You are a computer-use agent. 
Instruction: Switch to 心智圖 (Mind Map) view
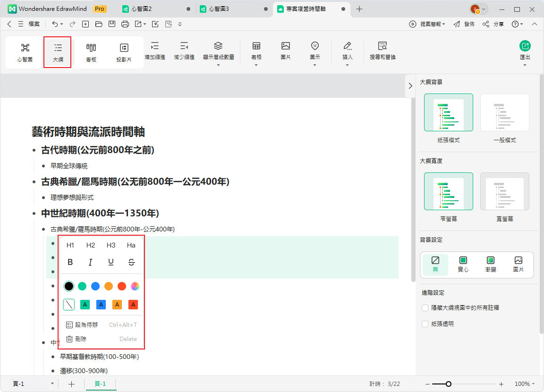(x=24, y=52)
